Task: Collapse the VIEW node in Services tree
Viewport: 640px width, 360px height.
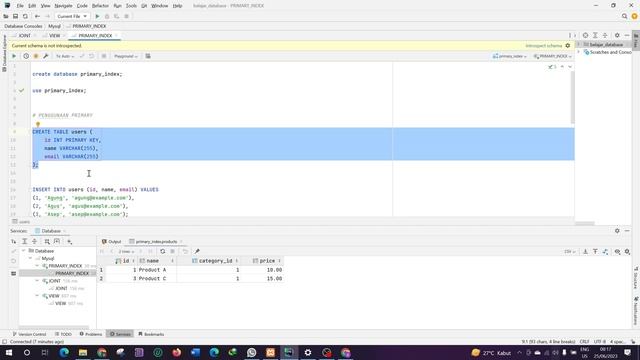Action: tap(37, 296)
